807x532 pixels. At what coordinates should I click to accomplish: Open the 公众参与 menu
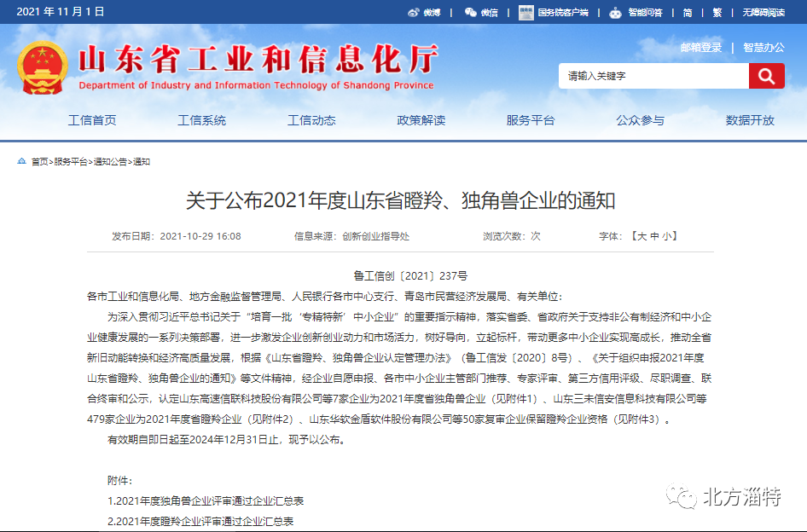(x=641, y=120)
